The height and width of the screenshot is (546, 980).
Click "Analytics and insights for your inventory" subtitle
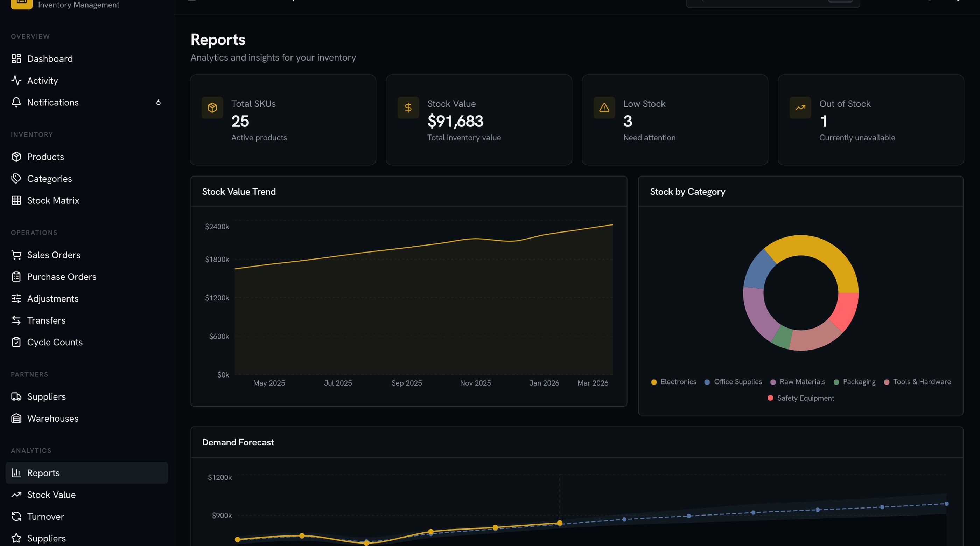[x=273, y=57]
